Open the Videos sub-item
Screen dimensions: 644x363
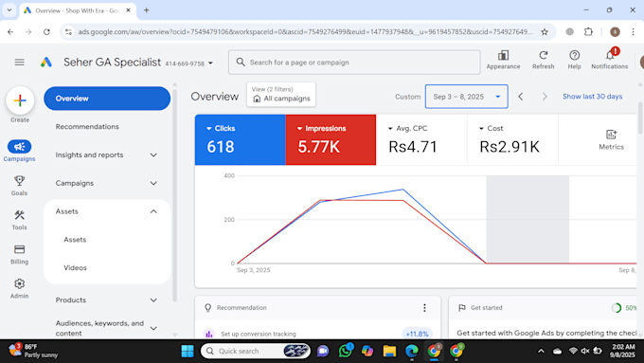click(x=75, y=267)
